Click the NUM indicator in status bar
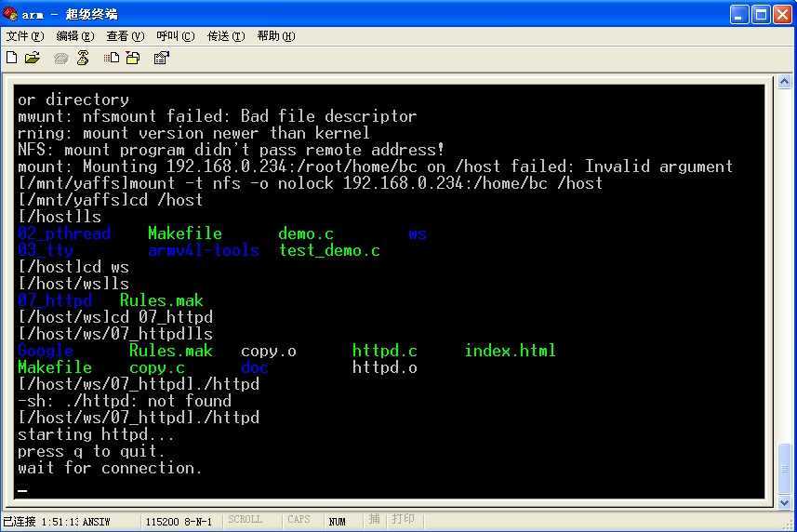Screen dimensions: 797x532 [x=337, y=521]
